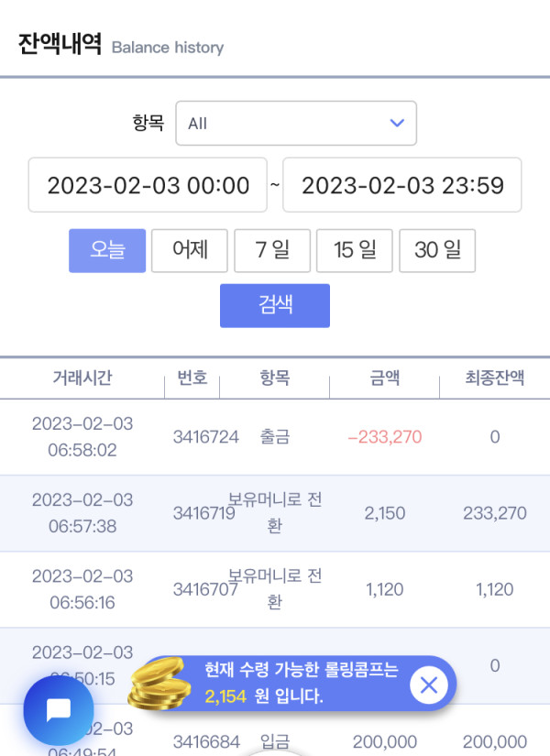Viewport: 550px width, 756px height.
Task: Edit the end date 2023-02-03 23:59 field
Action: [x=401, y=185]
